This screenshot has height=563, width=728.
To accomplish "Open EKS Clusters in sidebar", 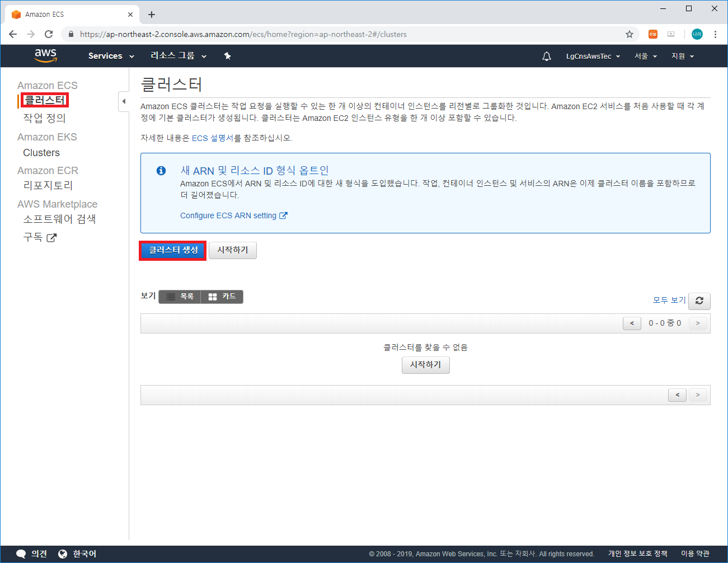I will click(x=41, y=153).
